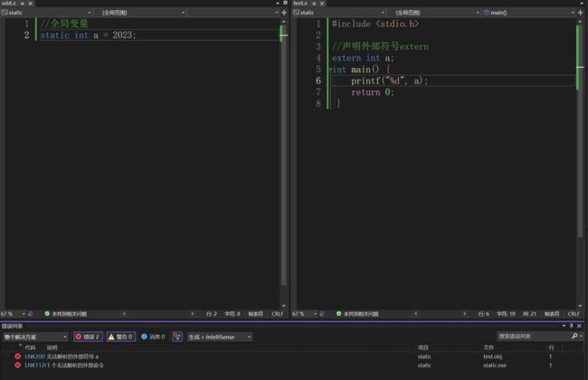The width and height of the screenshot is (588, 380).
Task: Click the split editor plus icon in test.c
Action: [581, 13]
